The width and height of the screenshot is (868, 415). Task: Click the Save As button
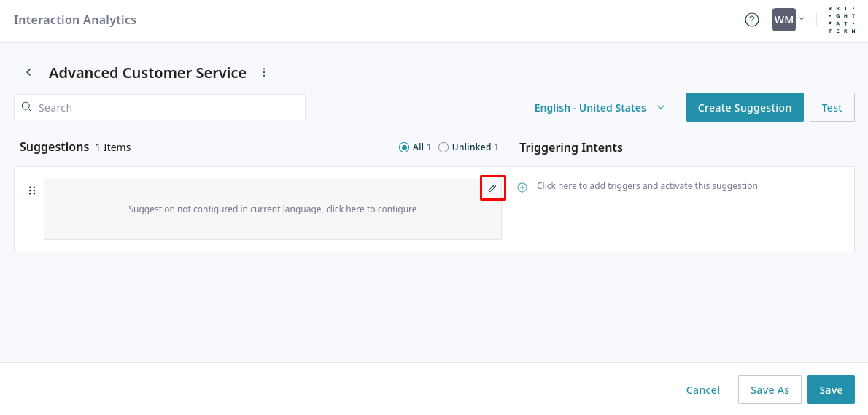tap(770, 389)
